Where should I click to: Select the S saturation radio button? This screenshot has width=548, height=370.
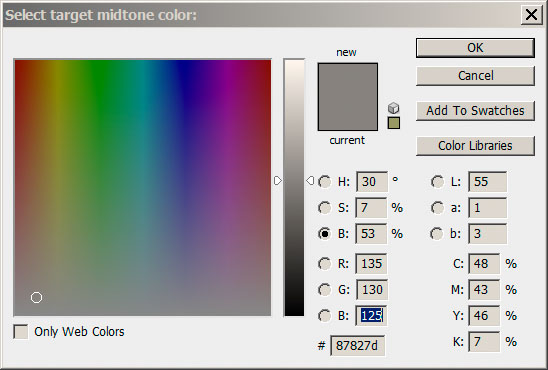325,208
